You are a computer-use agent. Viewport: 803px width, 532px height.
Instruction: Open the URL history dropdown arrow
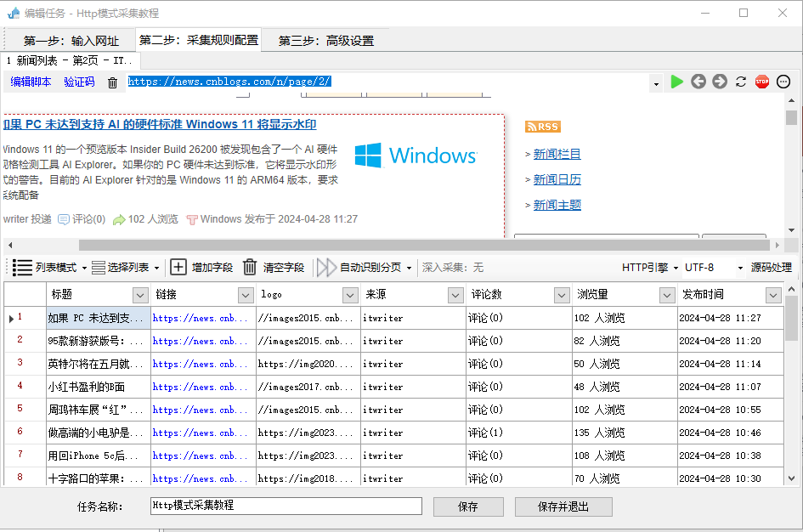click(x=656, y=84)
